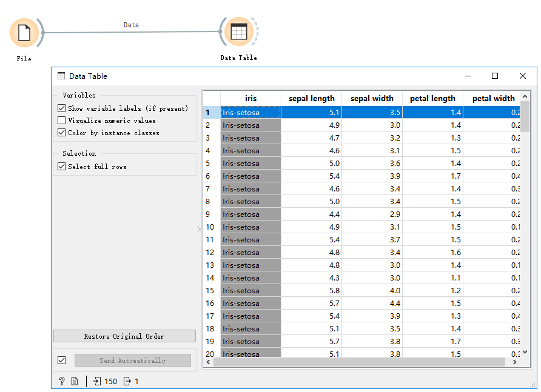Click the vertical scrollbar up arrow
This screenshot has width=541, height=392.
pyautogui.click(x=525, y=96)
